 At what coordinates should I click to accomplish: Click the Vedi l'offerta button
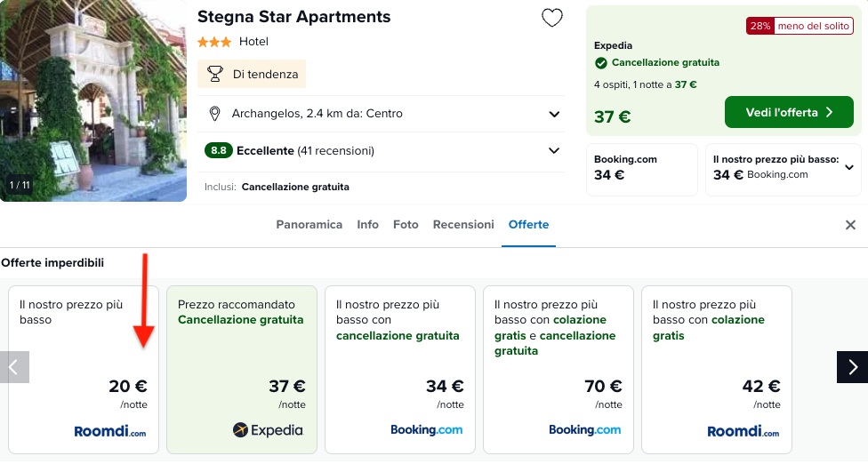789,112
